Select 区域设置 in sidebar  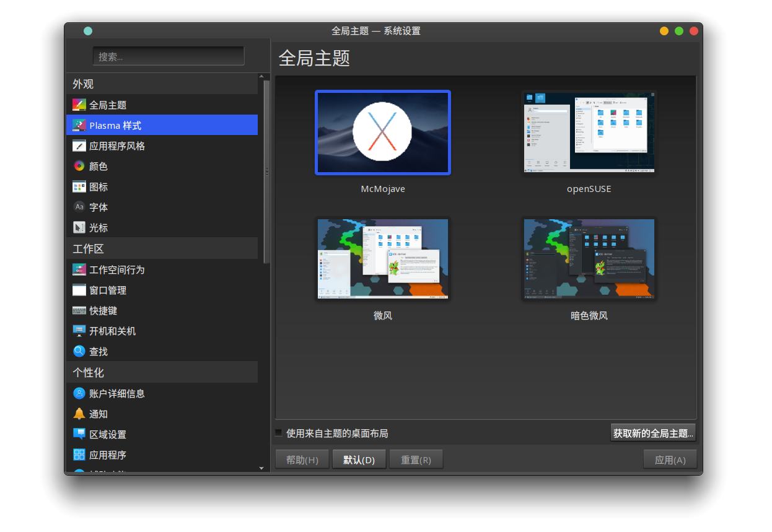(162, 435)
